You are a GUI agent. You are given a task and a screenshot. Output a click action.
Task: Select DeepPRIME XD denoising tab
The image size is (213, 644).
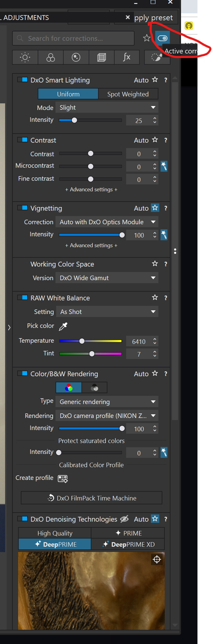128,544
